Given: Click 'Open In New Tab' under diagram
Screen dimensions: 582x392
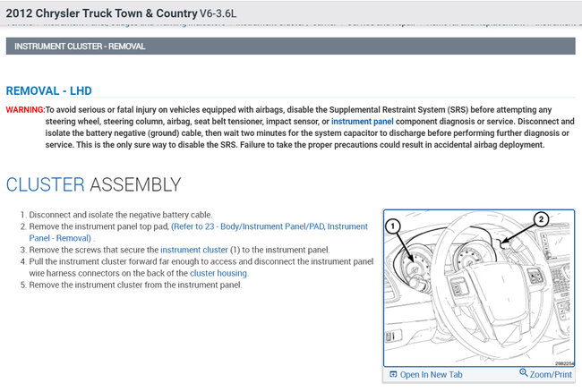Looking at the screenshot, I should (431, 375).
